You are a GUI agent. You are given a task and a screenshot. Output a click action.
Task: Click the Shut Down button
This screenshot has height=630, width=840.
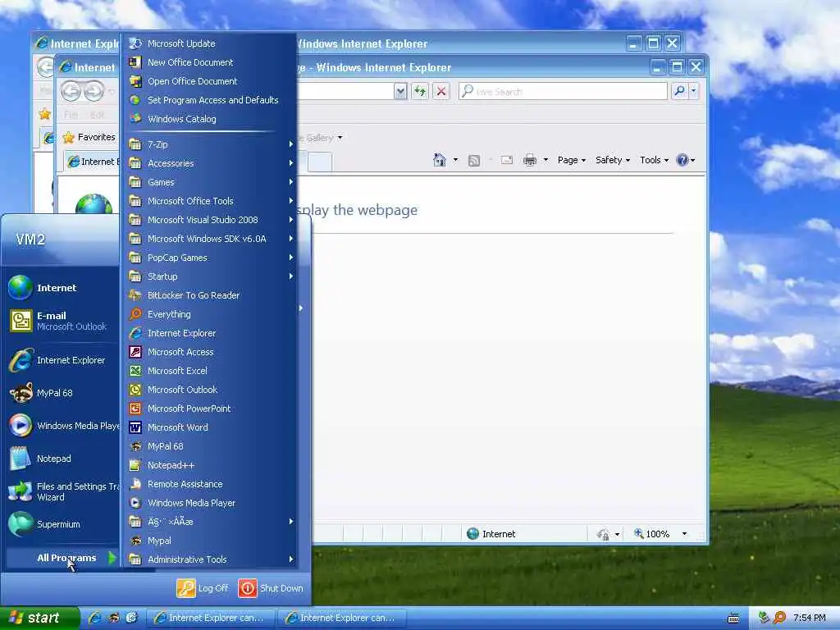tap(271, 588)
